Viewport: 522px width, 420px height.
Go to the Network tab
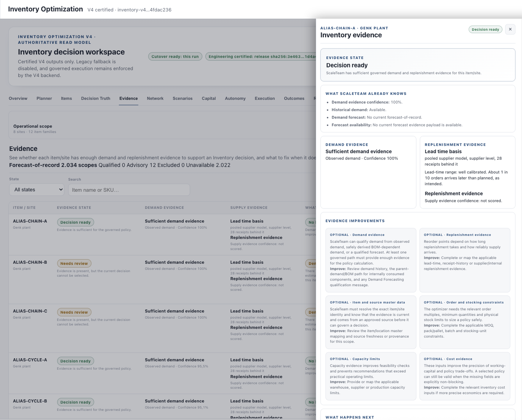click(x=155, y=98)
